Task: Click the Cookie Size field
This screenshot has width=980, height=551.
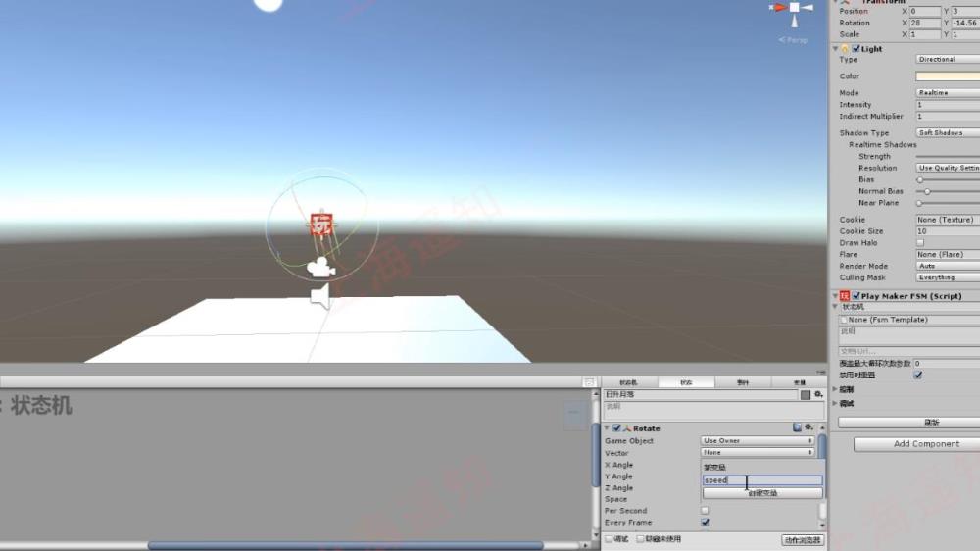Action: click(948, 231)
